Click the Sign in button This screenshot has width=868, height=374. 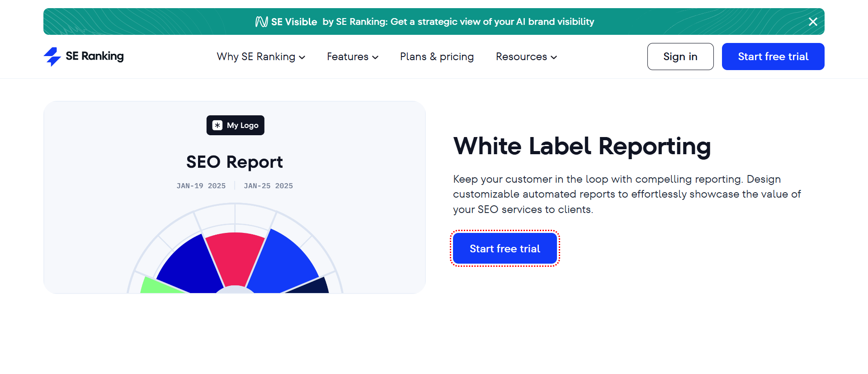[x=680, y=57]
